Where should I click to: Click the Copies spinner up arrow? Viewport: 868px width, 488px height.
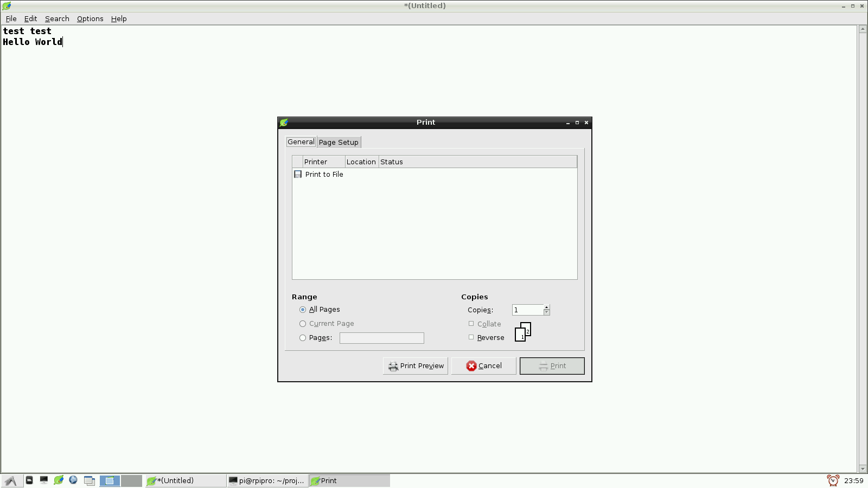tap(546, 307)
